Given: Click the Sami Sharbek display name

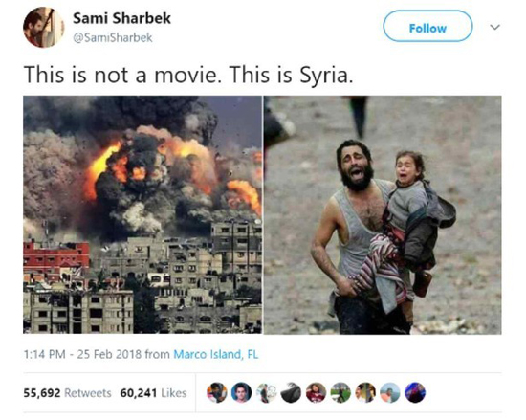Looking at the screenshot, I should coord(121,18).
